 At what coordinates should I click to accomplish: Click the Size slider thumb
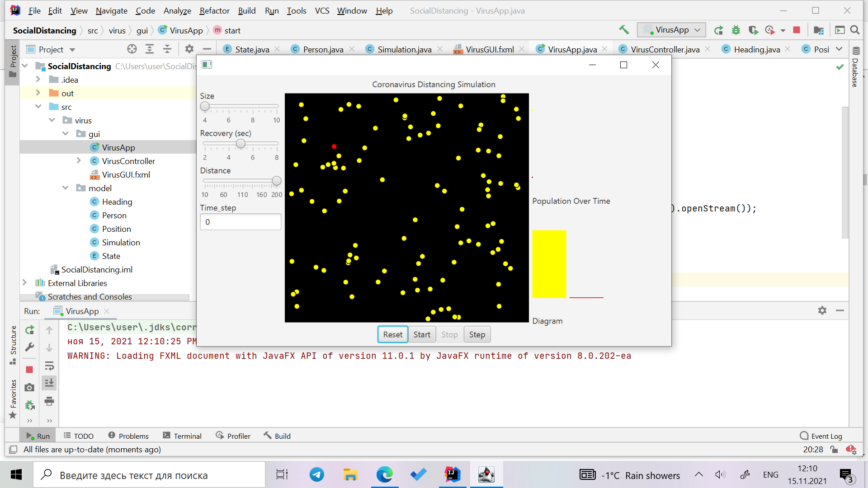click(x=205, y=107)
